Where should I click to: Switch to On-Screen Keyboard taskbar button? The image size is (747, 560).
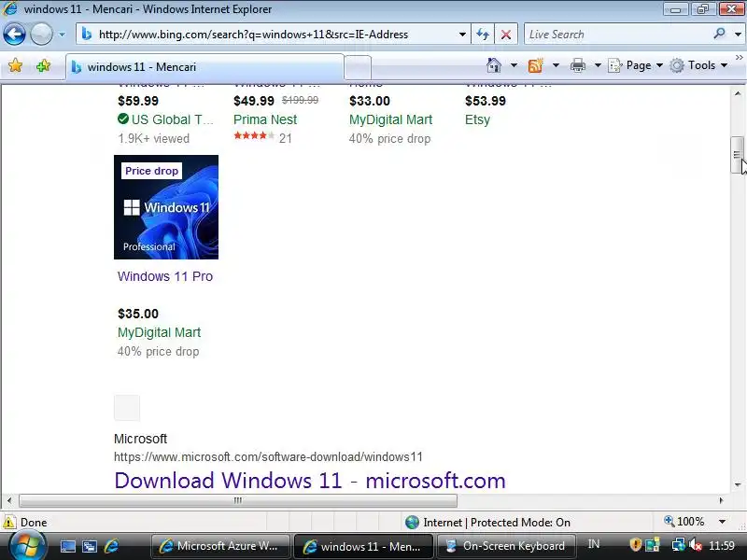pos(506,546)
